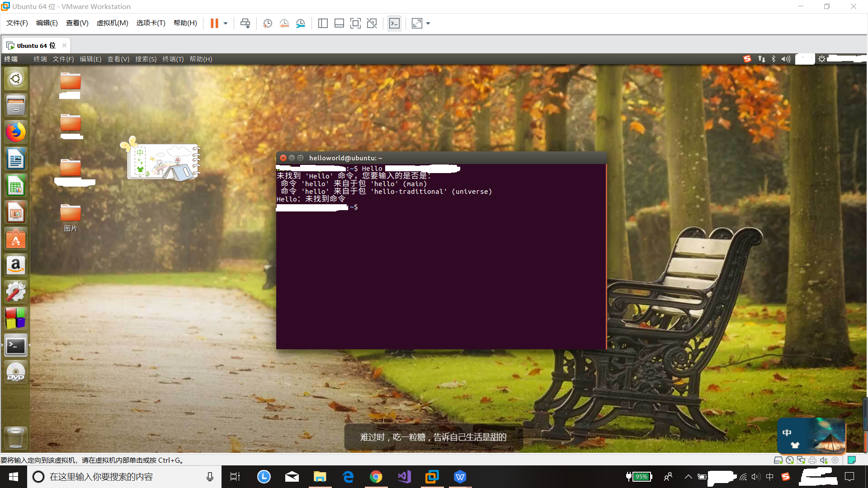Open the Ubuntu session gear menu
The image size is (868, 488).
point(822,59)
